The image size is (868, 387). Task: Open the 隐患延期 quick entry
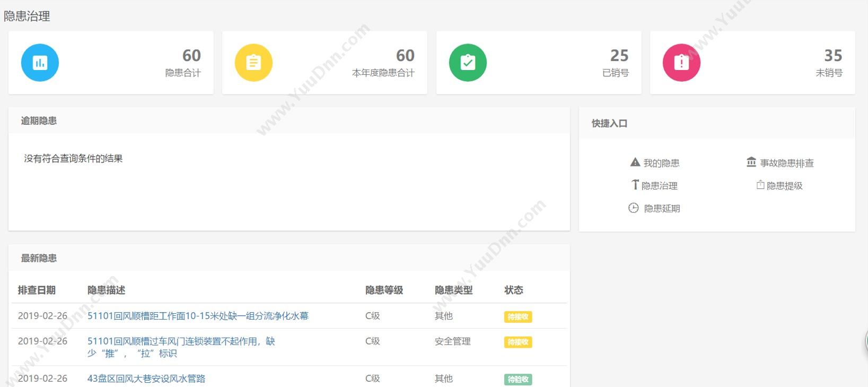pos(662,209)
